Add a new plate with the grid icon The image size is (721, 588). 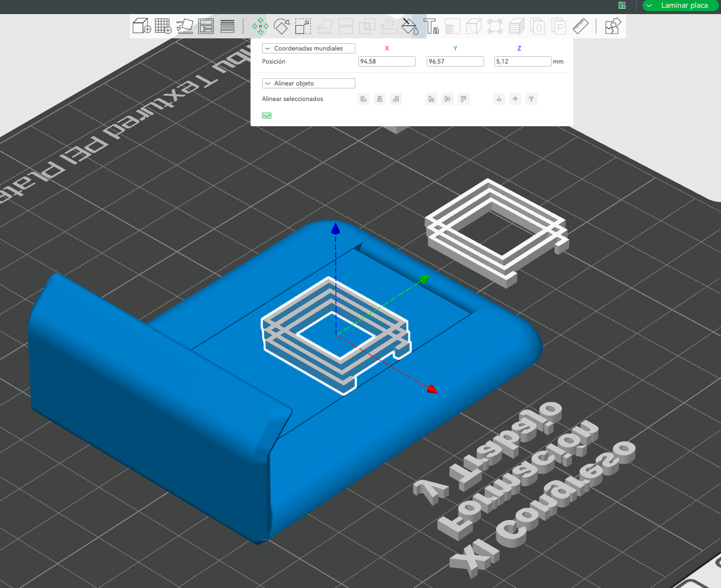(163, 26)
